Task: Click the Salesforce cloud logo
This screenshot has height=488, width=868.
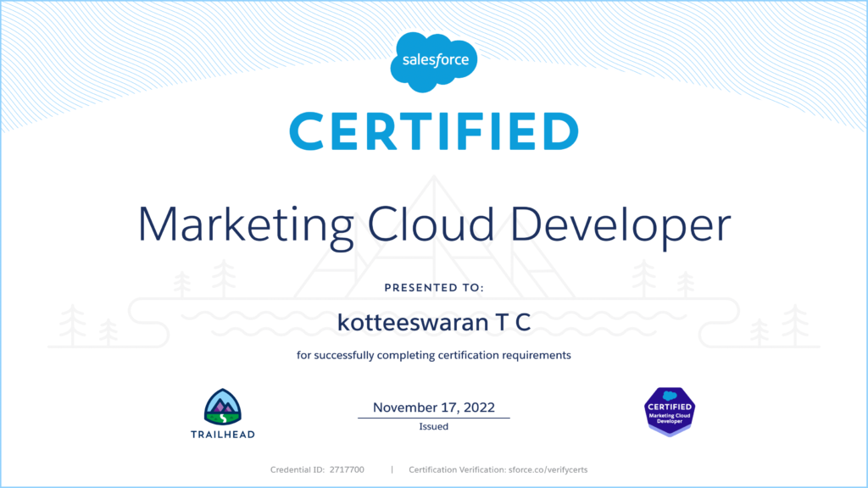Action: pyautogui.click(x=434, y=60)
